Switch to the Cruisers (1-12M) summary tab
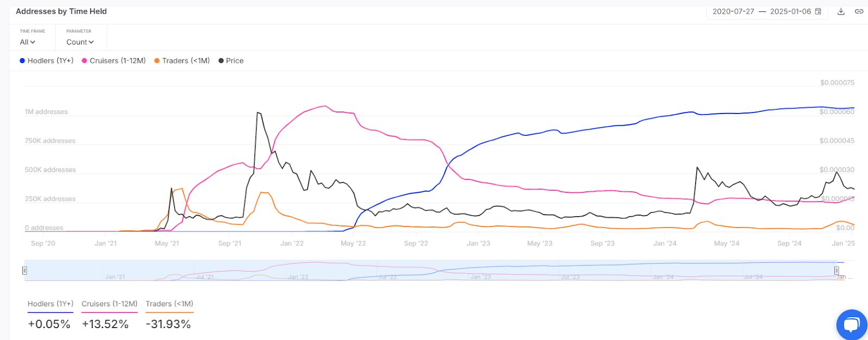Screen dimensions: 868x340 110,304
